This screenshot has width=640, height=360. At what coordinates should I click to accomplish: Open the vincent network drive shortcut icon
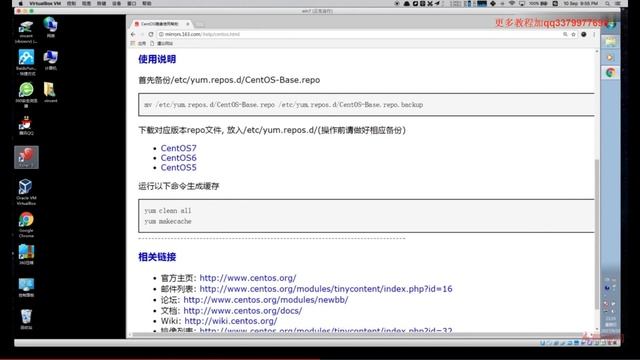coord(26,31)
